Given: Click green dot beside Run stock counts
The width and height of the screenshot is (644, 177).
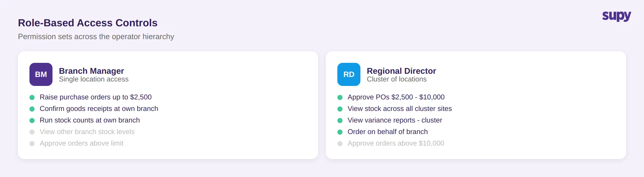Looking at the screenshot, I should point(32,121).
